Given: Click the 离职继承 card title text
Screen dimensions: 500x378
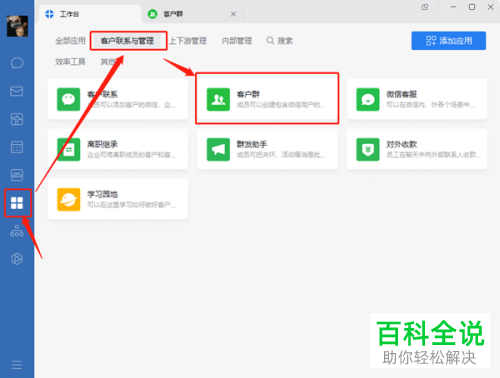Looking at the screenshot, I should tap(103, 144).
